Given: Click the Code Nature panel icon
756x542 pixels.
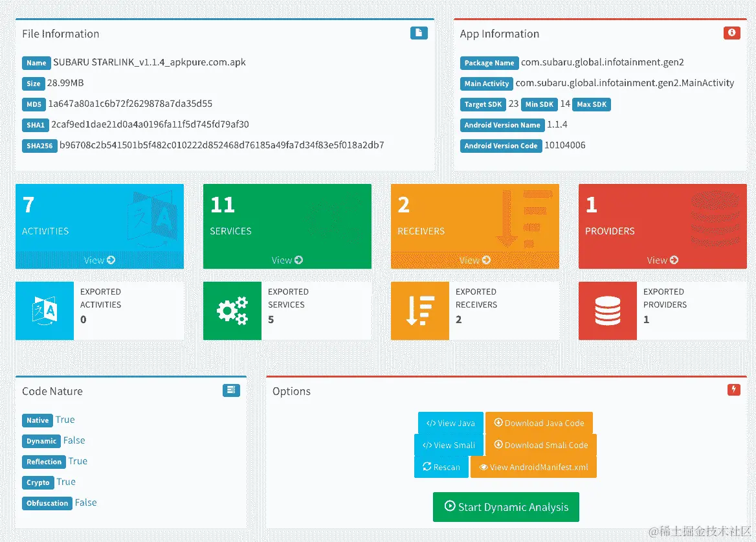Looking at the screenshot, I should coord(231,390).
